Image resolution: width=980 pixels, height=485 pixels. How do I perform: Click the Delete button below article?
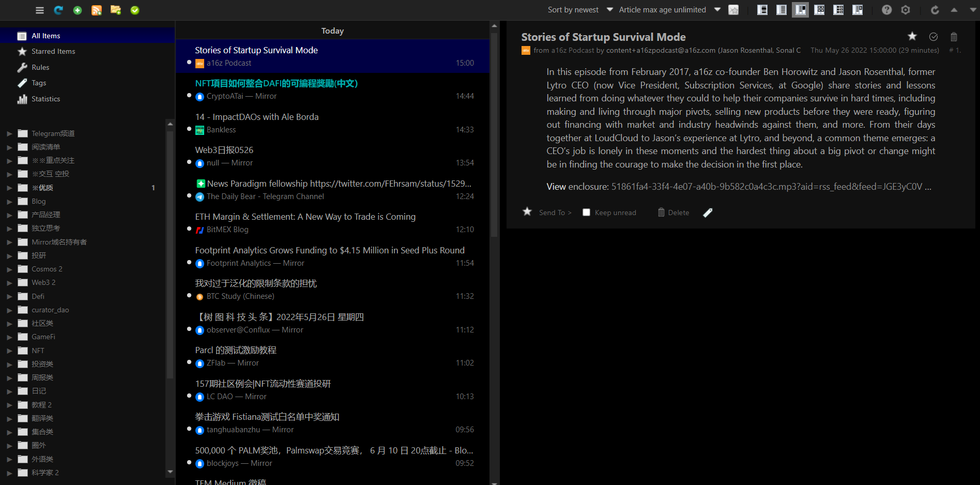point(673,213)
